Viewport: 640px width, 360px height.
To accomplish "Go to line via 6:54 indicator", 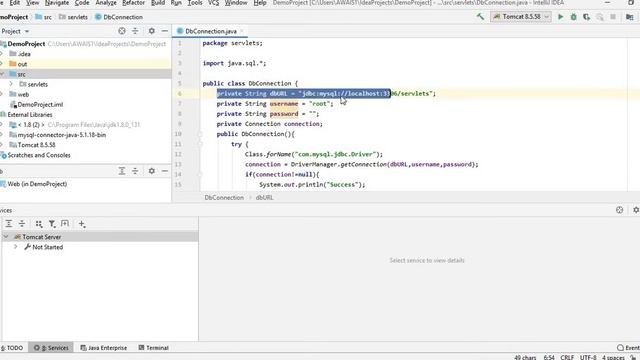I will 549,357.
